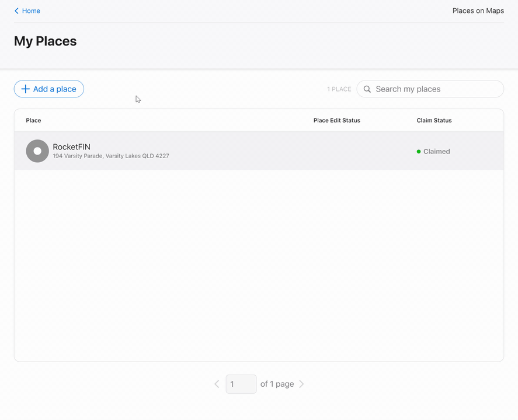Screen dimensions: 518x420
Task: Click the Place Edit Status column header
Action: coord(336,120)
